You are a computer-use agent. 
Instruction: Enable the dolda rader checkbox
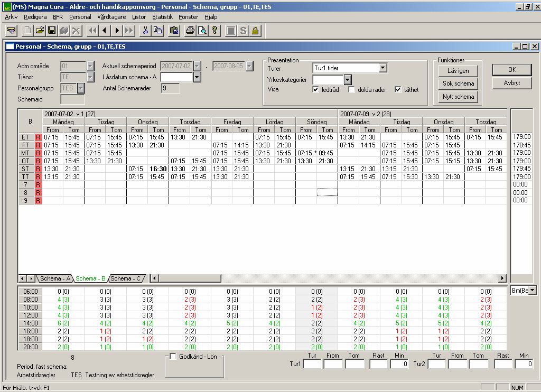coord(351,90)
